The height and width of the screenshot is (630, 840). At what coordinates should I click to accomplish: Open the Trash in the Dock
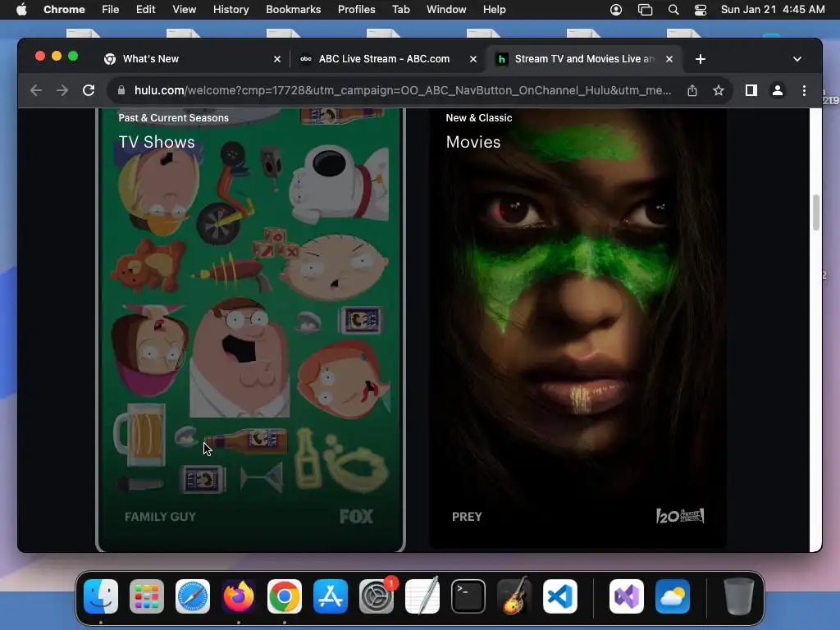739,596
